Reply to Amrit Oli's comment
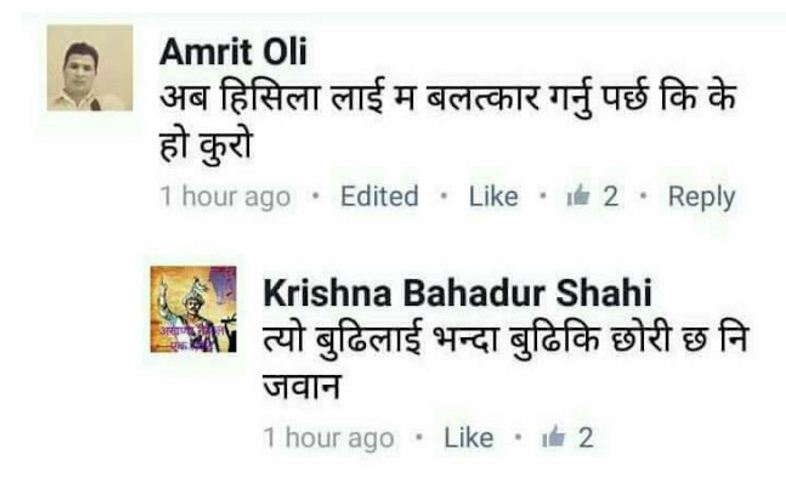Image resolution: width=786 pixels, height=484 pixels. 701,197
